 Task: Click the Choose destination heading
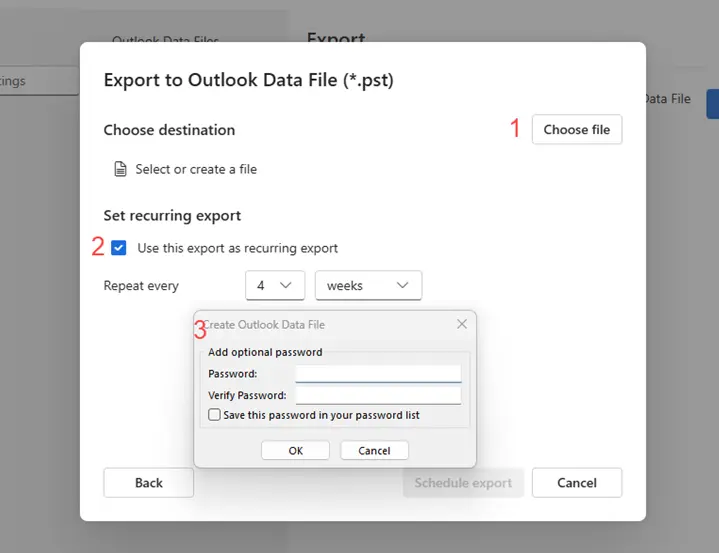(169, 130)
